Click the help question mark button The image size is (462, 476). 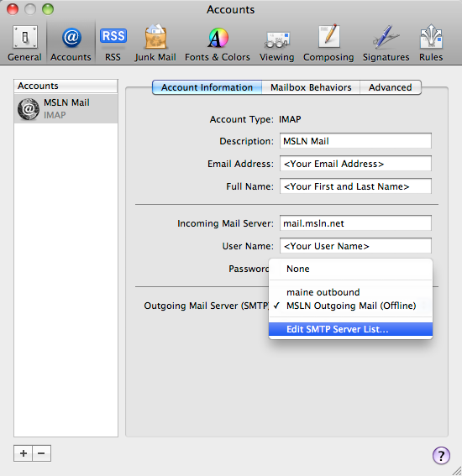point(441,455)
